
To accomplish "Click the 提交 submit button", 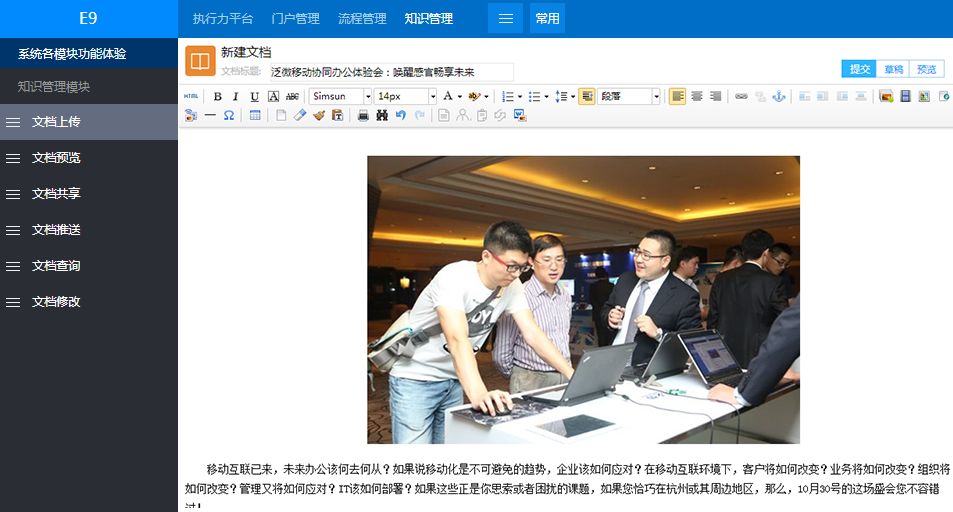I will (859, 69).
